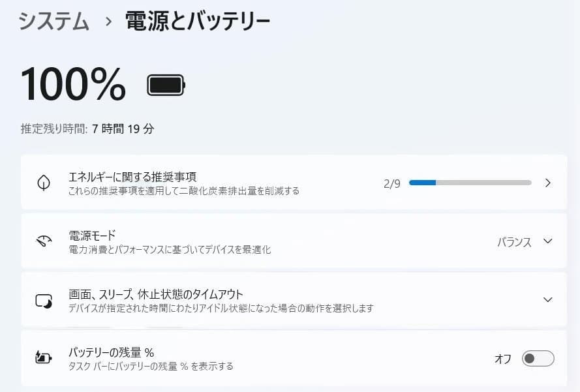Viewport: 580px width, 392px height.
Task: Click the battery percentage edit icon
Action: 43,357
